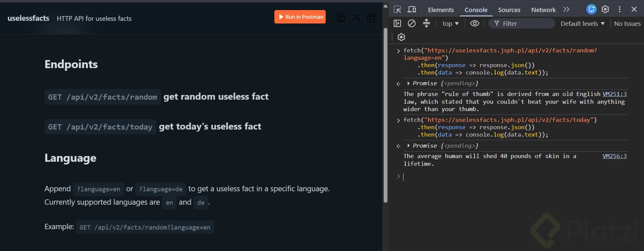Select the inspect element picker icon
Screen dimensions: 644x251
click(x=397, y=9)
